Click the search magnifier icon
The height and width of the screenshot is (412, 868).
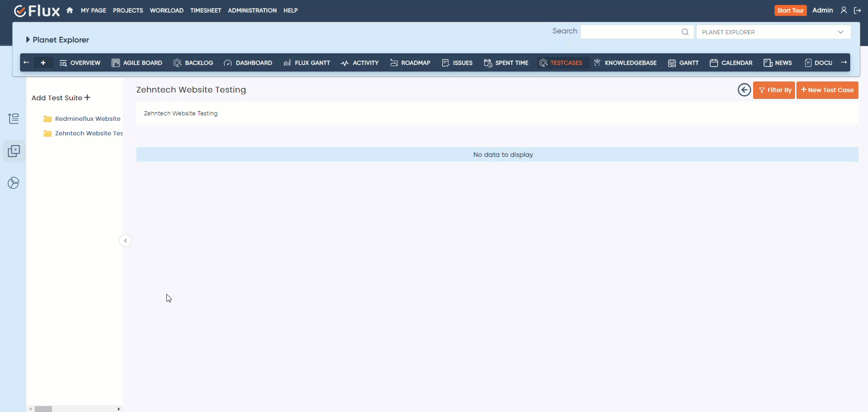coord(685,32)
